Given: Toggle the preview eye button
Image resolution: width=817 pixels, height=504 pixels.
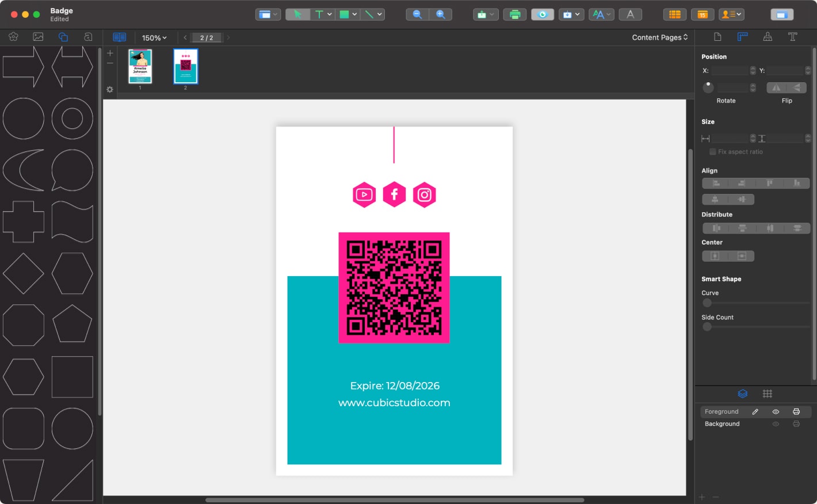Looking at the screenshot, I should (543, 14).
